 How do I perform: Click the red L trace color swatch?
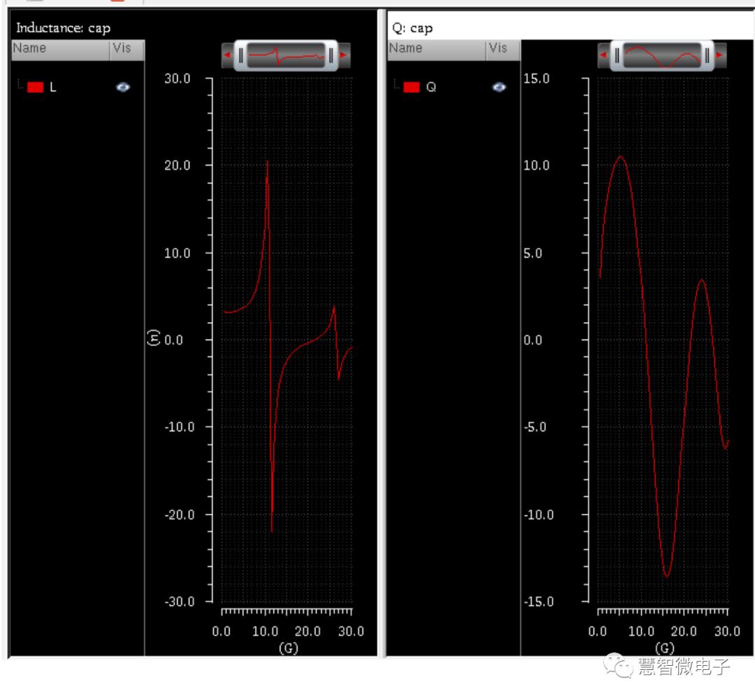click(35, 87)
